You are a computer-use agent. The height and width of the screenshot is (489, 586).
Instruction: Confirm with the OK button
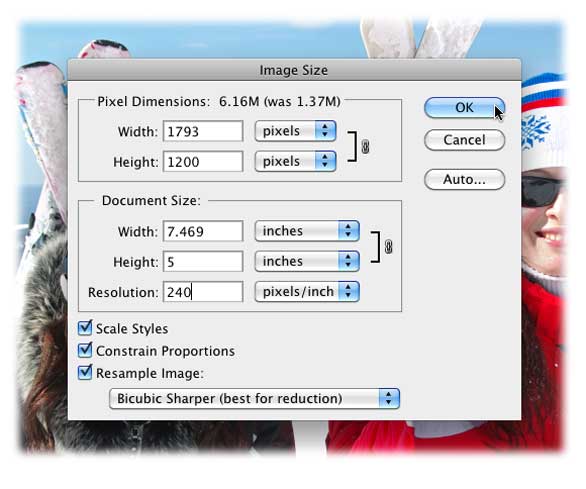(x=464, y=108)
